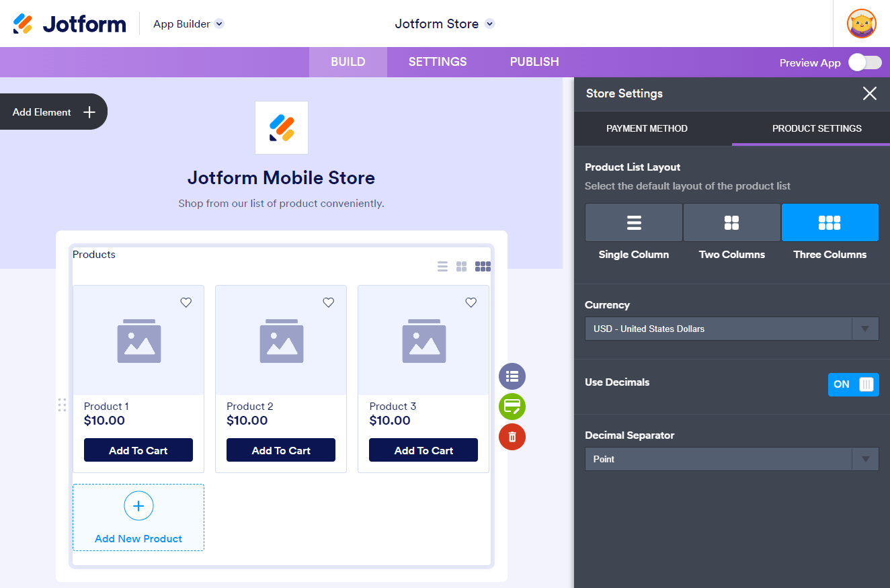
Task: Favorite Product 1 with the heart icon
Action: coord(186,302)
